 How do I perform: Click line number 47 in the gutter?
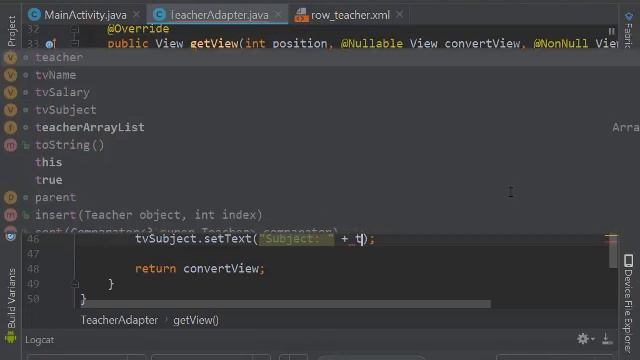pos(33,254)
